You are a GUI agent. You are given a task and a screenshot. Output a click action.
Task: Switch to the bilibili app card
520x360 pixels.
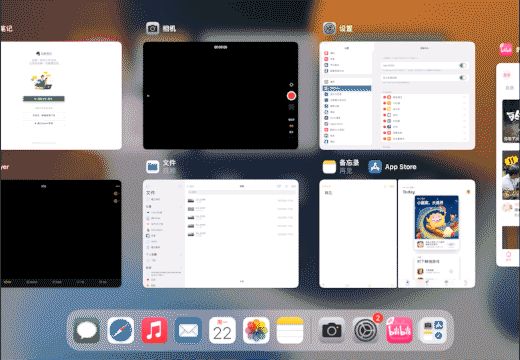click(508, 165)
